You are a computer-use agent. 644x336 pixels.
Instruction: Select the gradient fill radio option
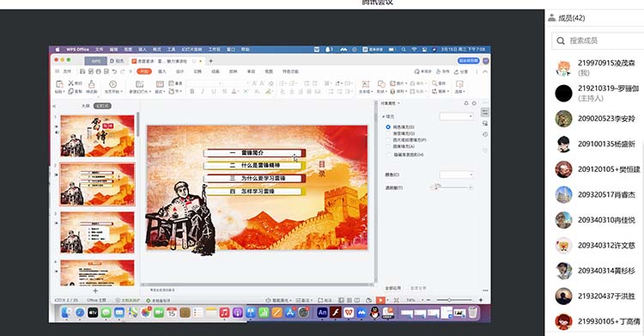click(388, 134)
